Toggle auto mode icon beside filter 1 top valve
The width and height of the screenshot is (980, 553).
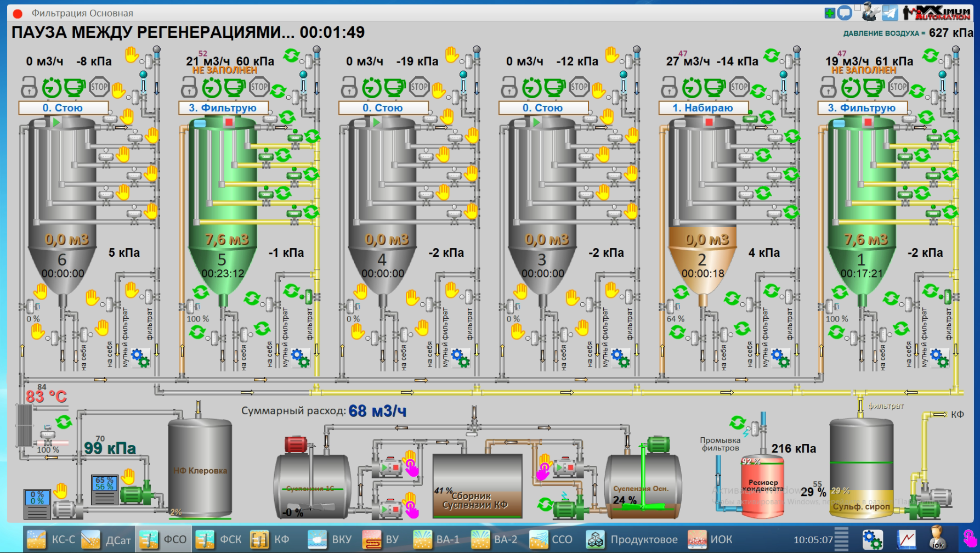[x=930, y=55]
